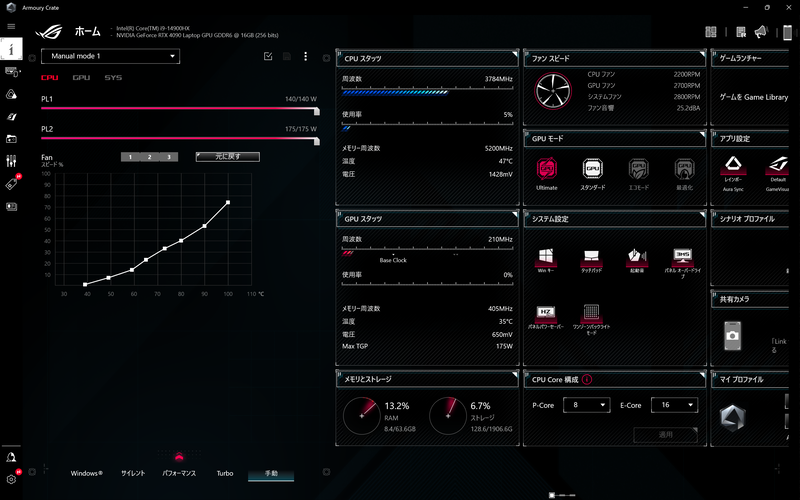Click the CPU Core 構成 info icon
The width and height of the screenshot is (800, 500).
[x=587, y=379]
